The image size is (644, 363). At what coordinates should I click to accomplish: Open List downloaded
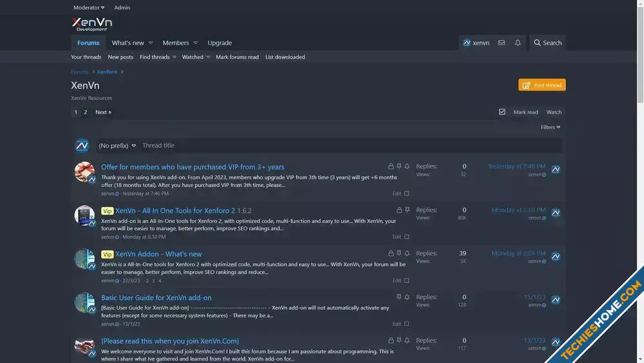(x=285, y=57)
